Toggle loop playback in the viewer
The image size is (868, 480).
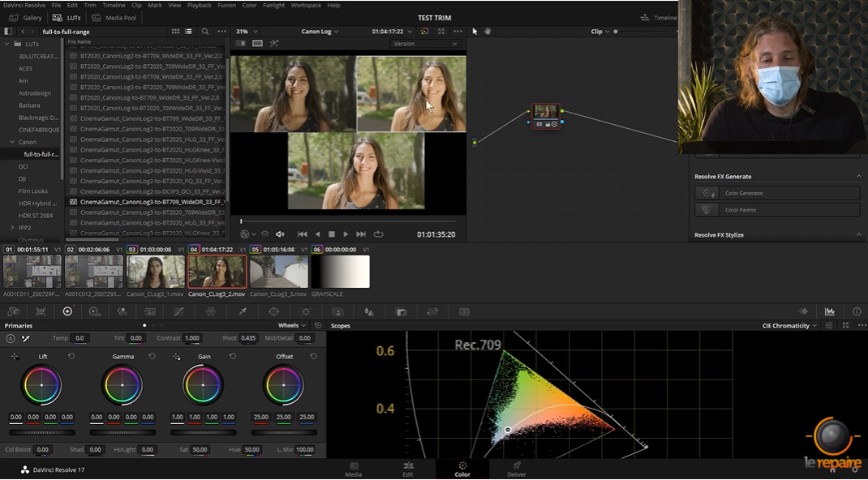[x=379, y=234]
